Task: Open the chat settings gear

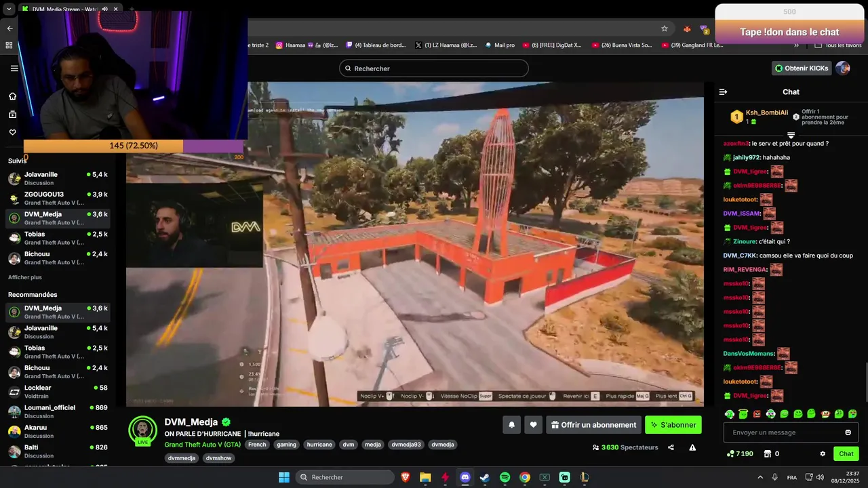Action: [x=823, y=454]
